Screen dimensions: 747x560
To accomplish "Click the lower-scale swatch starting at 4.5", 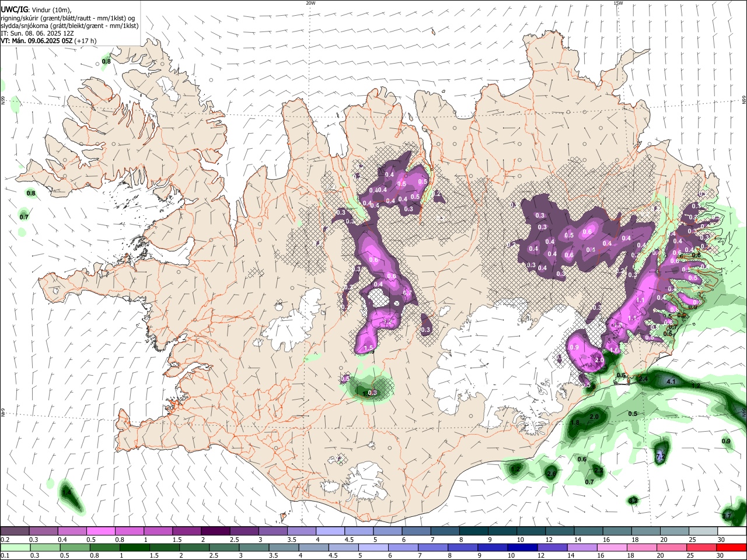I will click(343, 547).
